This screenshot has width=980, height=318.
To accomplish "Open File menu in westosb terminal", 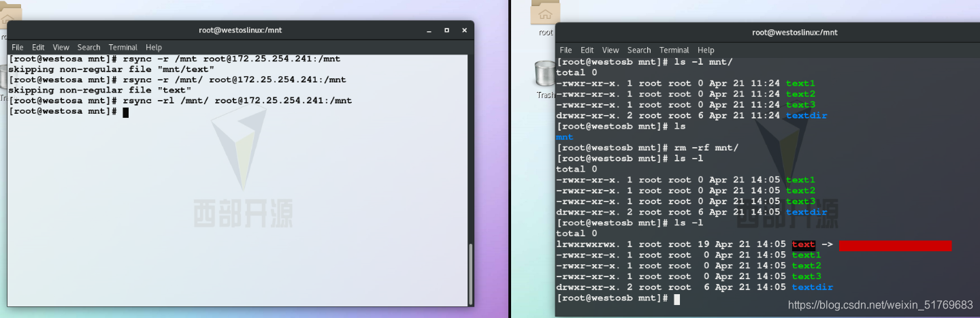I will tap(566, 50).
